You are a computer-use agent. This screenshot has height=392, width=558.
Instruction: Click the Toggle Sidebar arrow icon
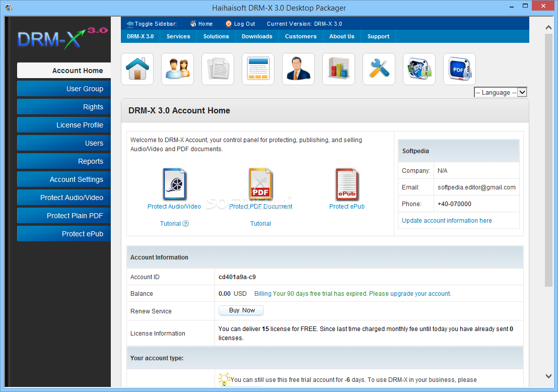(130, 24)
